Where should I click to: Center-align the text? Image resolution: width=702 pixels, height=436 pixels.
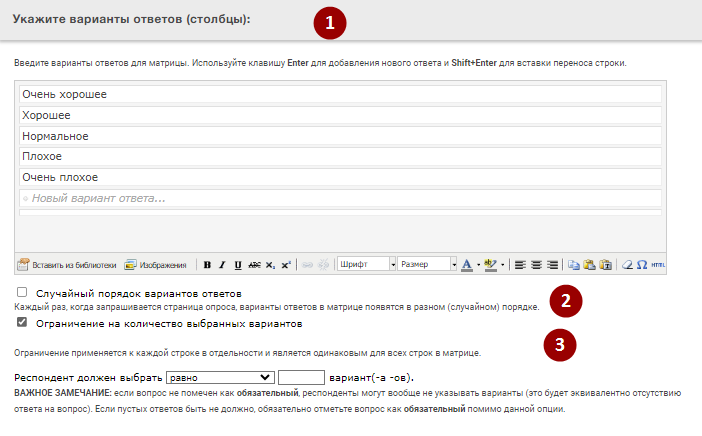click(535, 265)
